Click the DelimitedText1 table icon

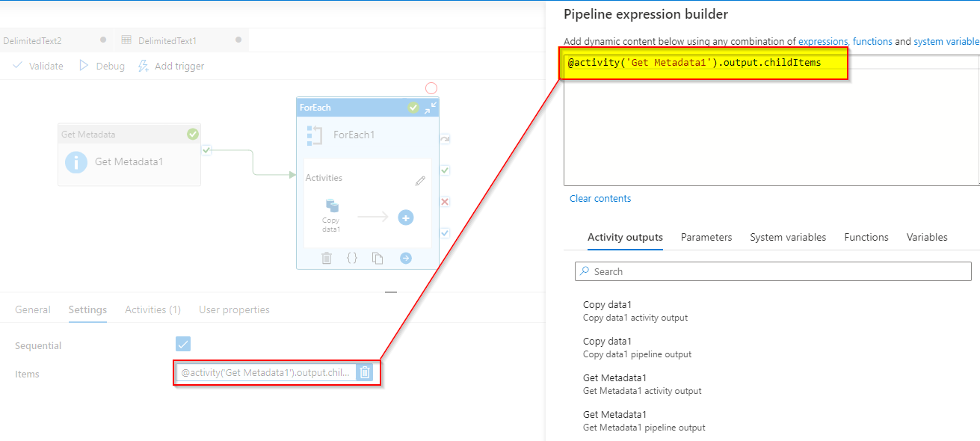(x=126, y=40)
